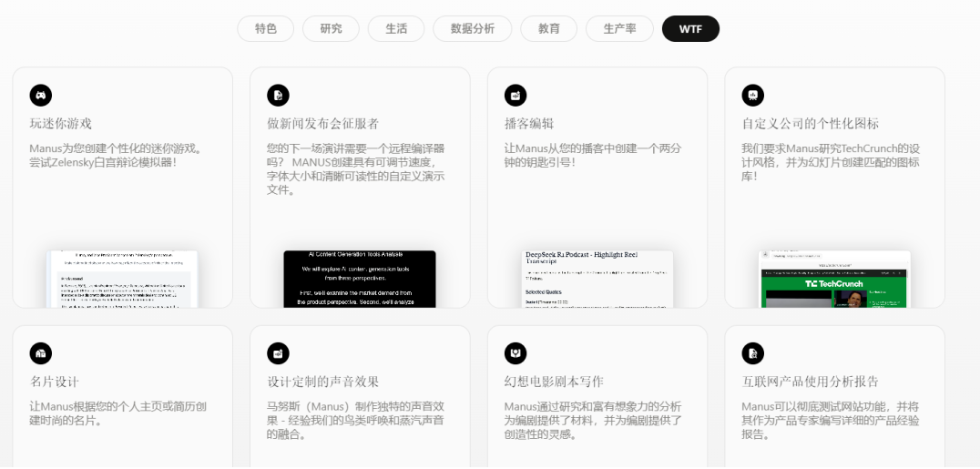Click description starting 您的下一场演讲需要
Image resolution: width=980 pixels, height=469 pixels.
pyautogui.click(x=355, y=169)
